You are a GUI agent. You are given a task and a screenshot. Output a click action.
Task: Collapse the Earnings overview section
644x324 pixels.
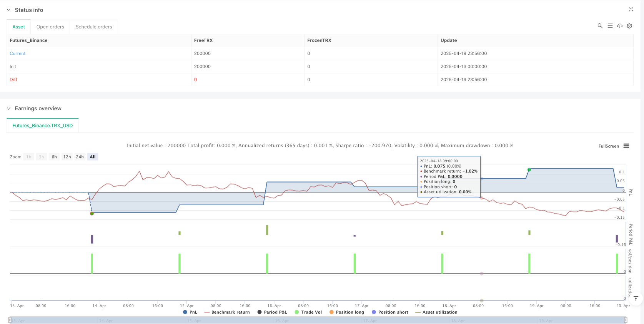click(8, 108)
